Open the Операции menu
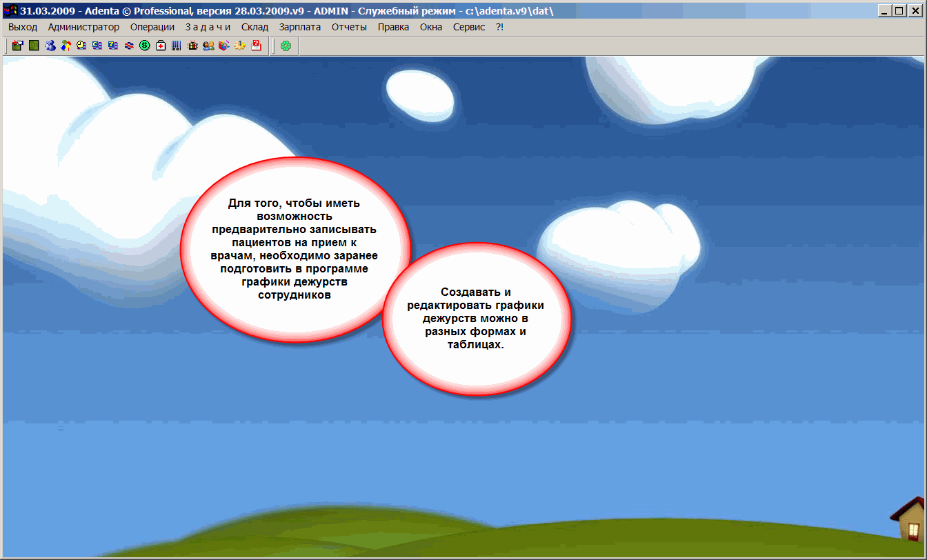 (152, 27)
